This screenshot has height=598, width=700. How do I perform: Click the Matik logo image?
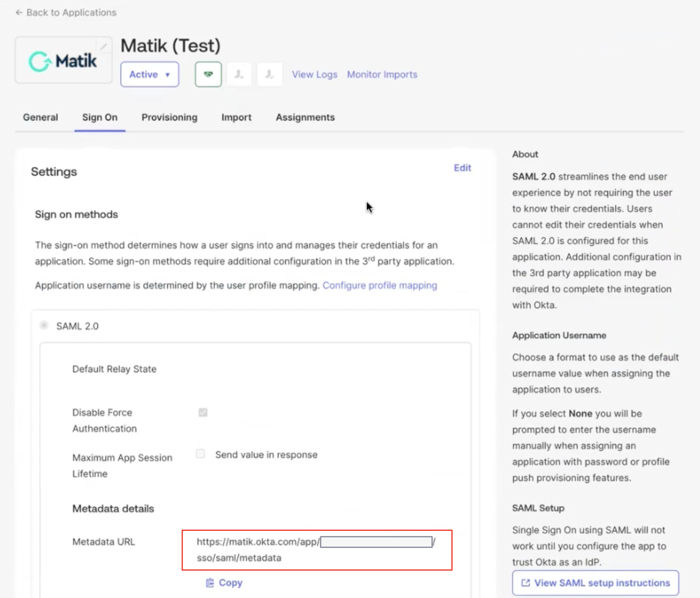click(x=63, y=61)
